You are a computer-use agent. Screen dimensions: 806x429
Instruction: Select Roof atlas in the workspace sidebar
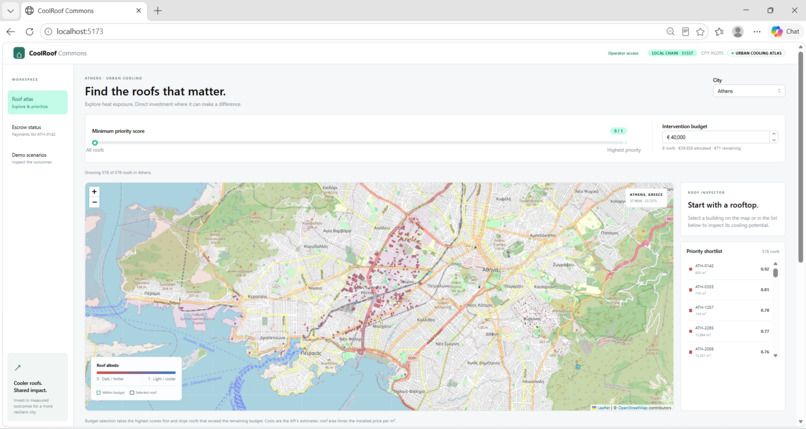tap(38, 102)
